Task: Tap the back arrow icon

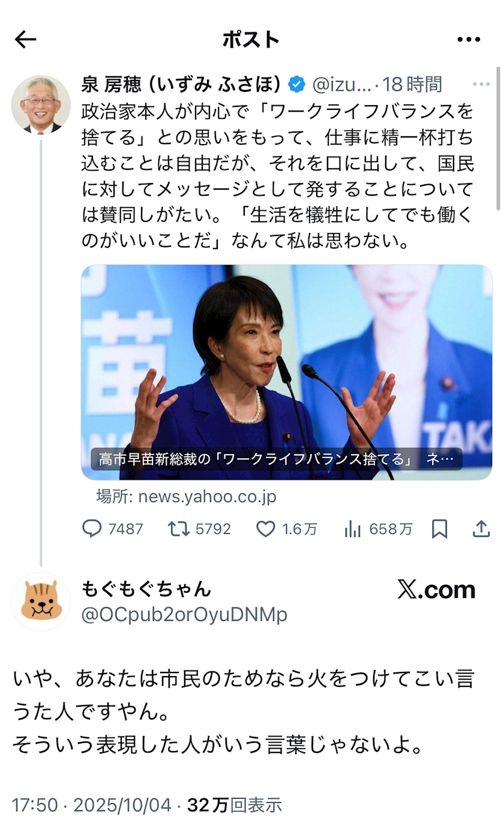Action: click(x=25, y=40)
